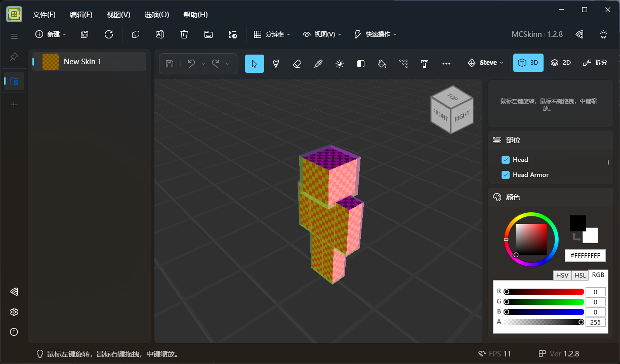
Task: Click the undo arrow
Action: tap(191, 63)
